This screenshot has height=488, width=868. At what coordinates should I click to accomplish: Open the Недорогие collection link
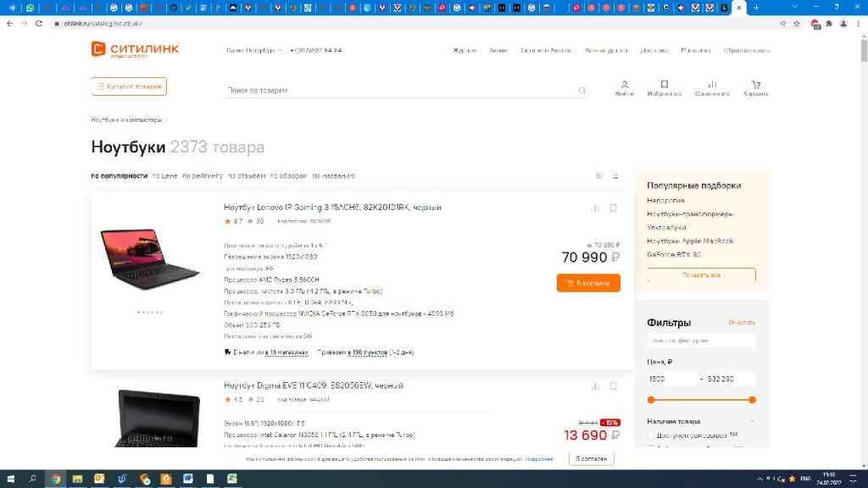pos(665,201)
